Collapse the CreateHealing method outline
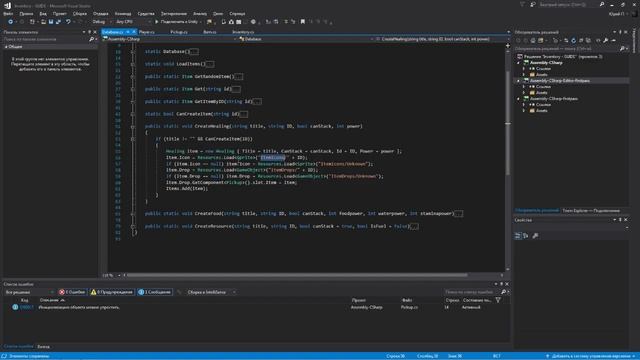The width and height of the screenshot is (640, 360). pyautogui.click(x=133, y=126)
